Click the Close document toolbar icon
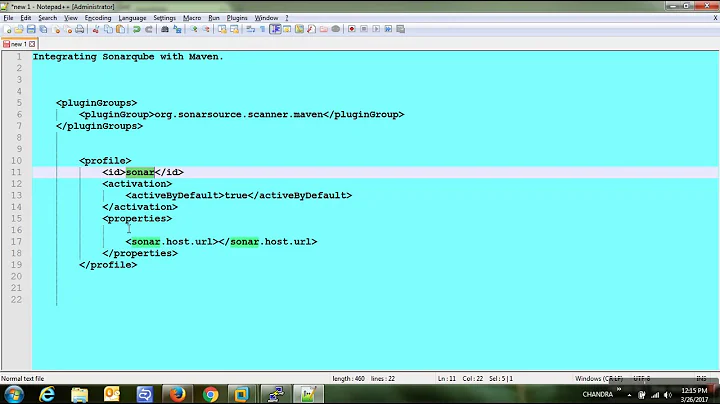 [x=56, y=29]
